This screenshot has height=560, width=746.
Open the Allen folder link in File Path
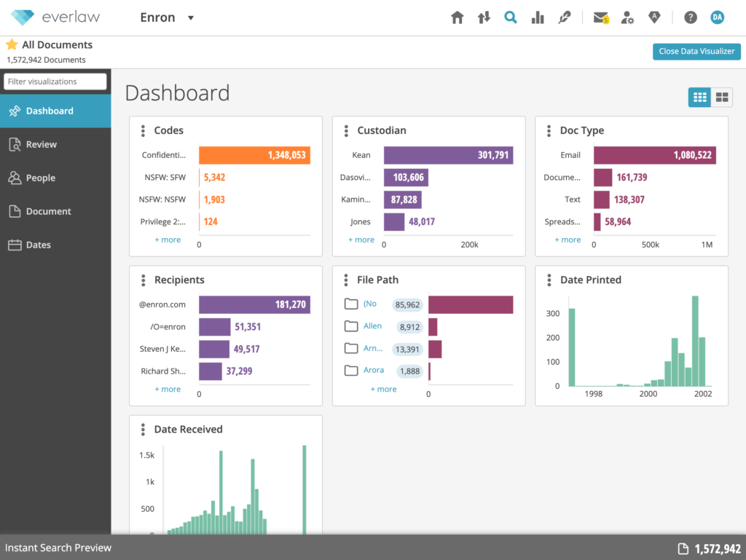click(372, 326)
